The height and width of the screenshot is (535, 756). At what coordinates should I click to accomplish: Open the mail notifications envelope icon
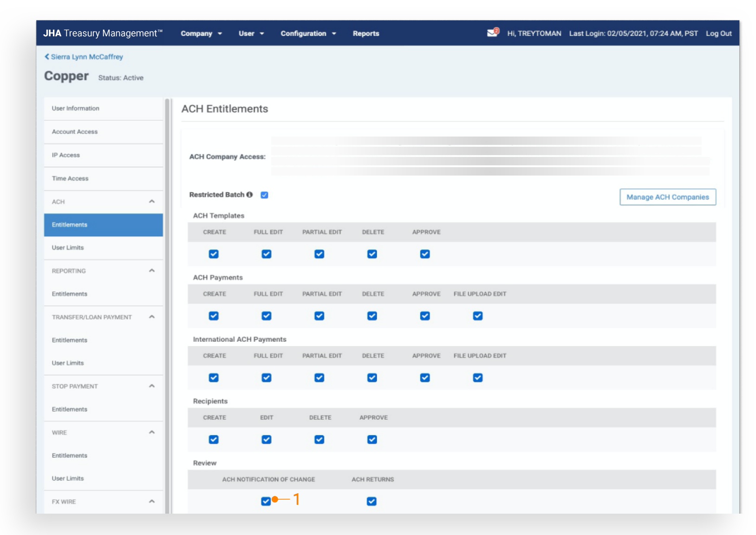[x=492, y=33]
